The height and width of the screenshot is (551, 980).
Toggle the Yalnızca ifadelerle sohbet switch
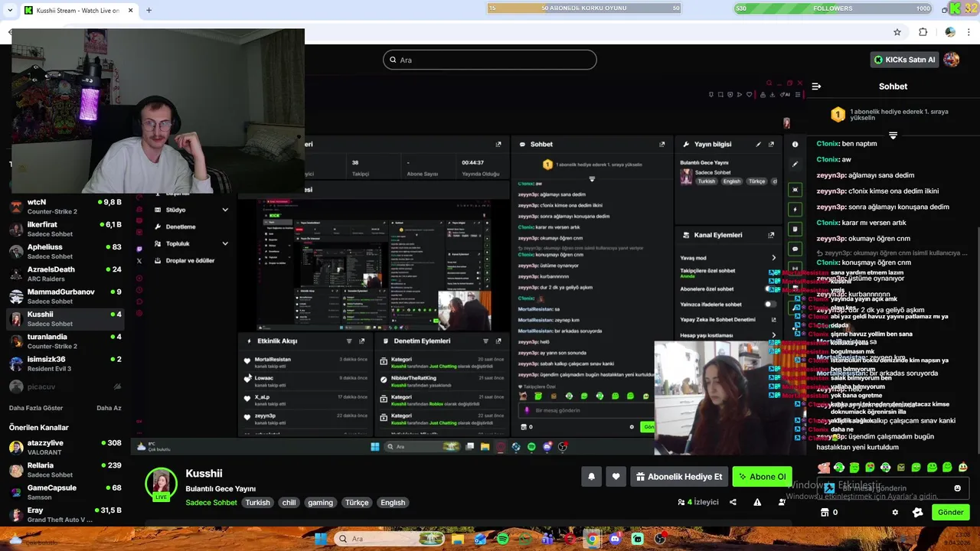[x=770, y=304]
